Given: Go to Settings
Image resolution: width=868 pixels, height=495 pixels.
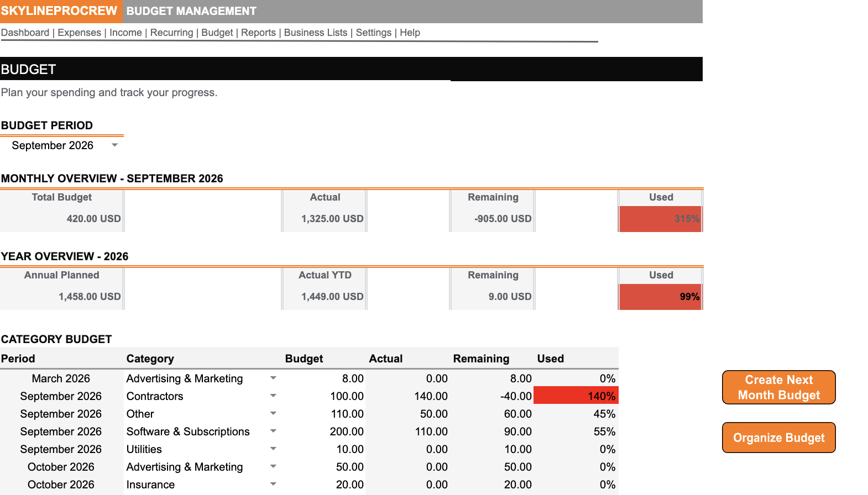Looking at the screenshot, I should 373,33.
